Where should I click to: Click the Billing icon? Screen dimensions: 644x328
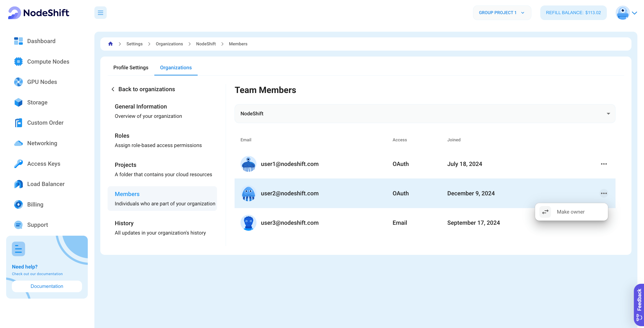[18, 204]
